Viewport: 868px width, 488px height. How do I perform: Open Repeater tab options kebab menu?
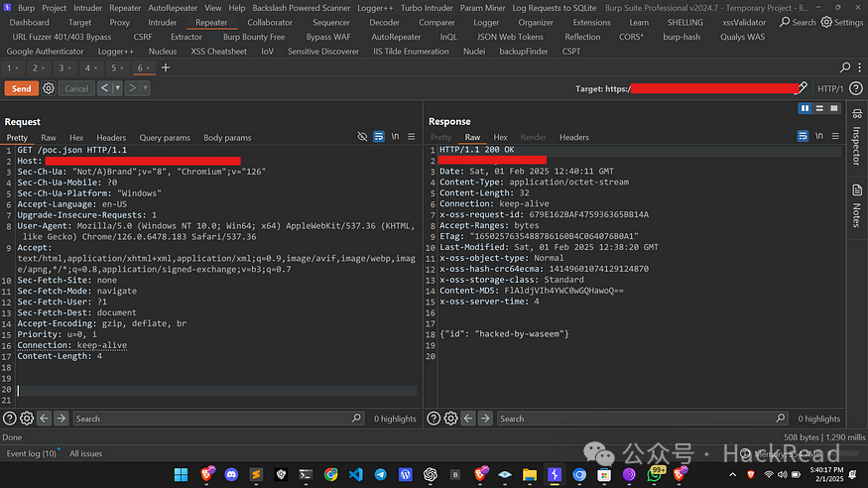860,67
